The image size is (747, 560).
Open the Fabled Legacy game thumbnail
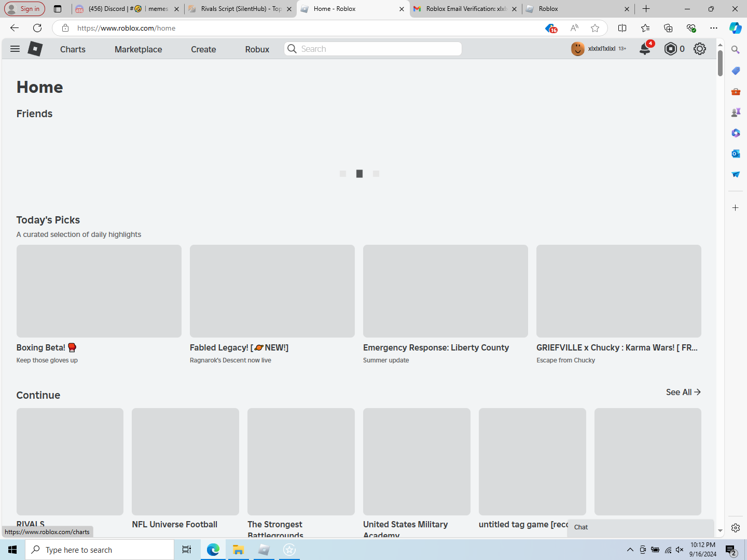(x=272, y=291)
